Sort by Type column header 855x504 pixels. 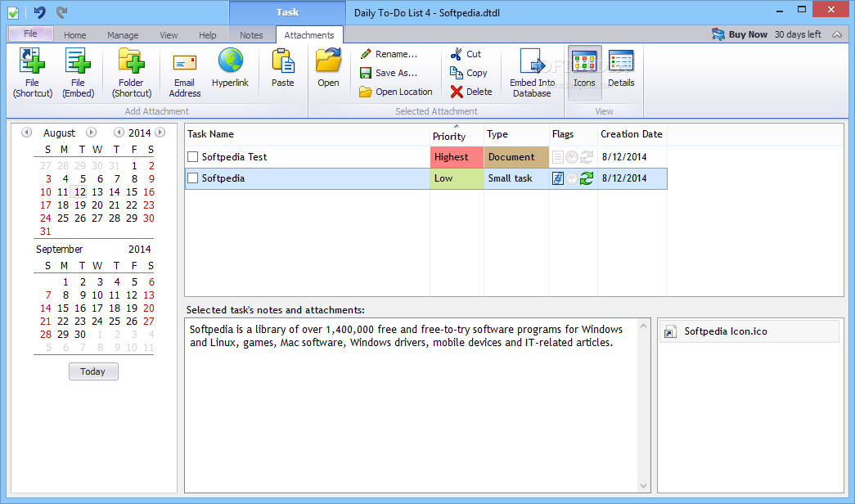pos(516,135)
